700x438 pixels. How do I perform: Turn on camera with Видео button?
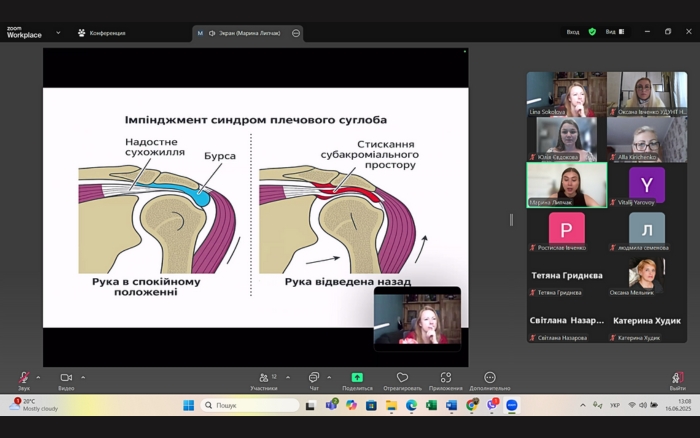click(66, 378)
